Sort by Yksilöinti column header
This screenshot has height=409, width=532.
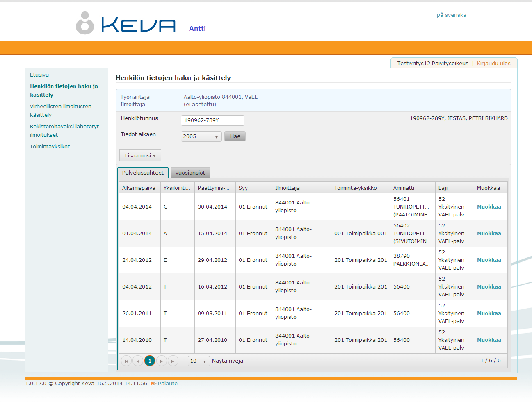pyautogui.click(x=177, y=188)
